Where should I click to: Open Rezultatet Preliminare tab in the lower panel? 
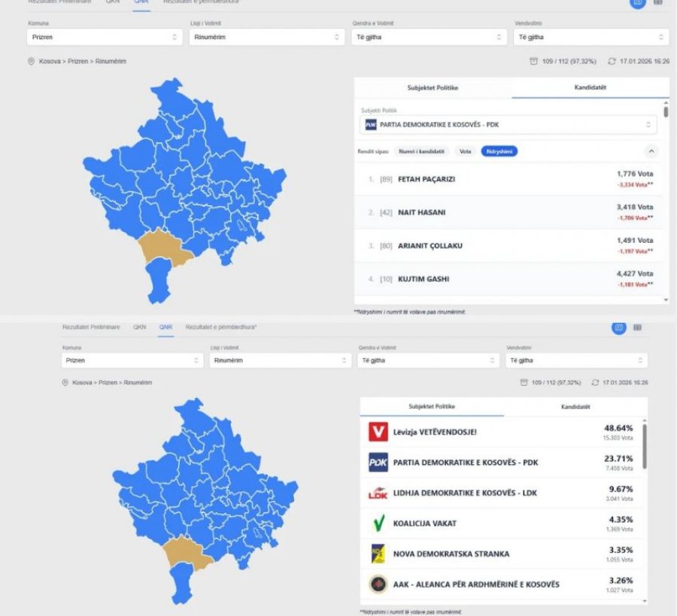pos(93,327)
